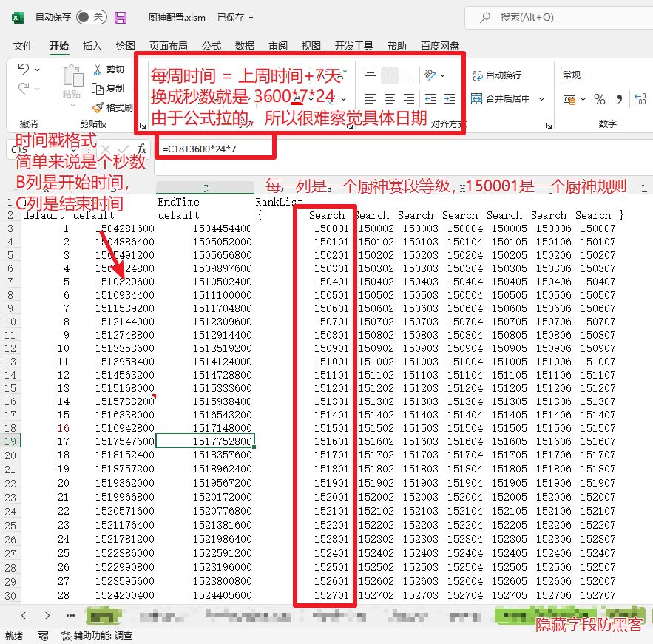Click the macro recording status bar icon
The height and width of the screenshot is (644, 653).
(42, 636)
